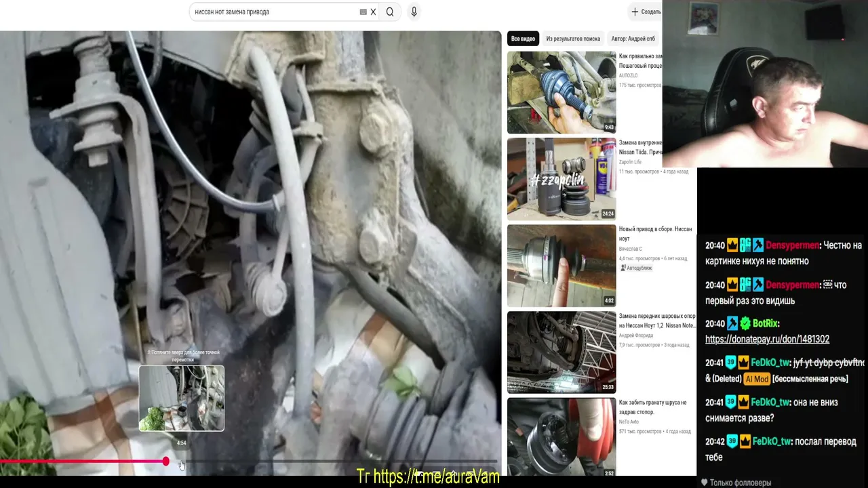Screen dimensions: 868x488
Task: Open the 25:33 ball joint replacement thumbnail
Action: [561, 352]
